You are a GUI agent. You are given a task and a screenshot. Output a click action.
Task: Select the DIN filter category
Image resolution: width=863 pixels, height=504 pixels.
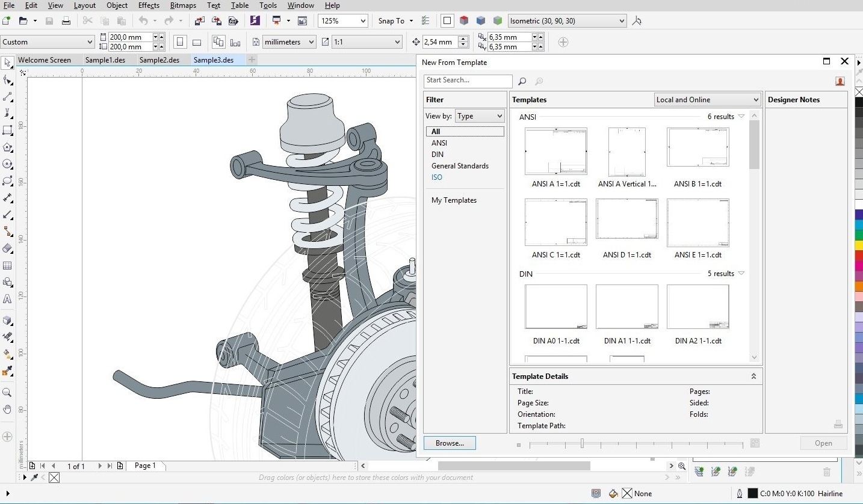click(438, 155)
